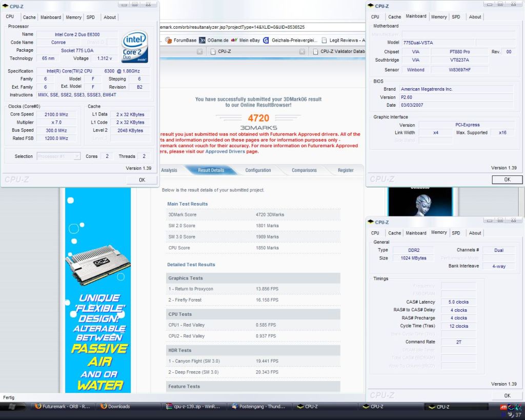This screenshot has width=525, height=420.
Task: Click the 'Intel Core 2 Duo E6300' name field
Action: (x=77, y=34)
